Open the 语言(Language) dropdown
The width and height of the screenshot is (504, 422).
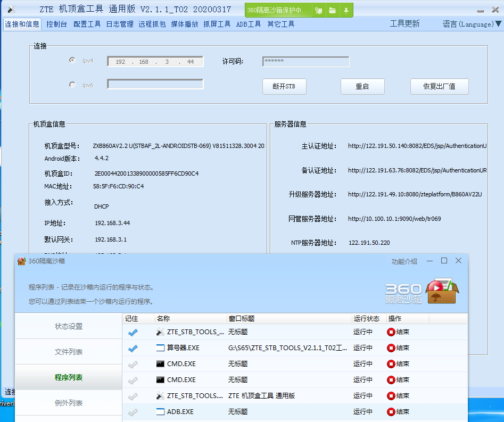(x=472, y=24)
